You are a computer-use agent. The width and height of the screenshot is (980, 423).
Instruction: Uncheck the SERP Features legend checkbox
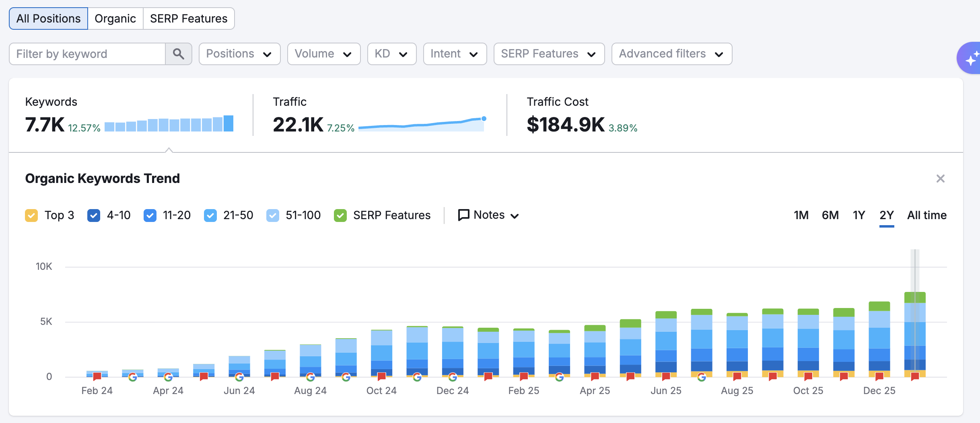coord(340,215)
